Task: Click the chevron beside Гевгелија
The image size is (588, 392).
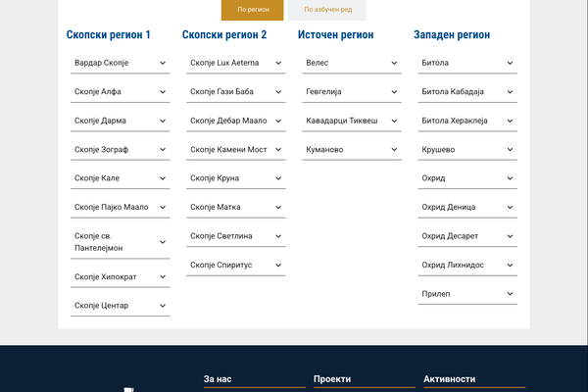Action: click(x=393, y=91)
